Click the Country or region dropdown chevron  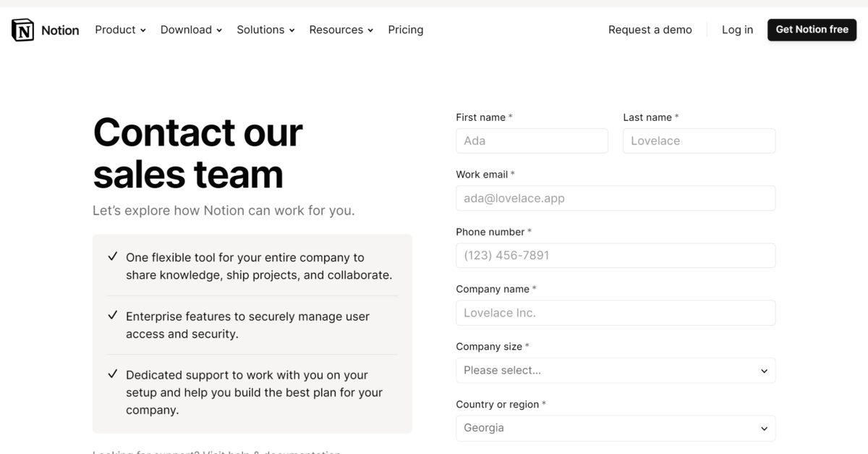click(764, 428)
